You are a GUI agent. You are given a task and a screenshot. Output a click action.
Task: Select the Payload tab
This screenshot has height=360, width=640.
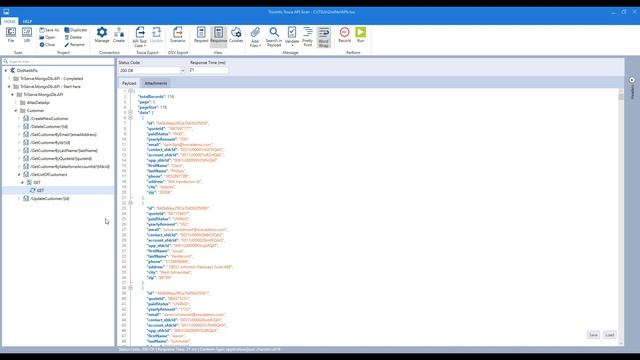tap(129, 83)
